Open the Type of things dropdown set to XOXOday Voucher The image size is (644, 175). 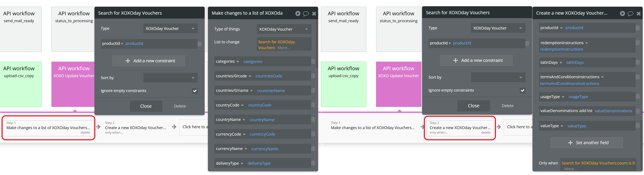[x=284, y=29]
